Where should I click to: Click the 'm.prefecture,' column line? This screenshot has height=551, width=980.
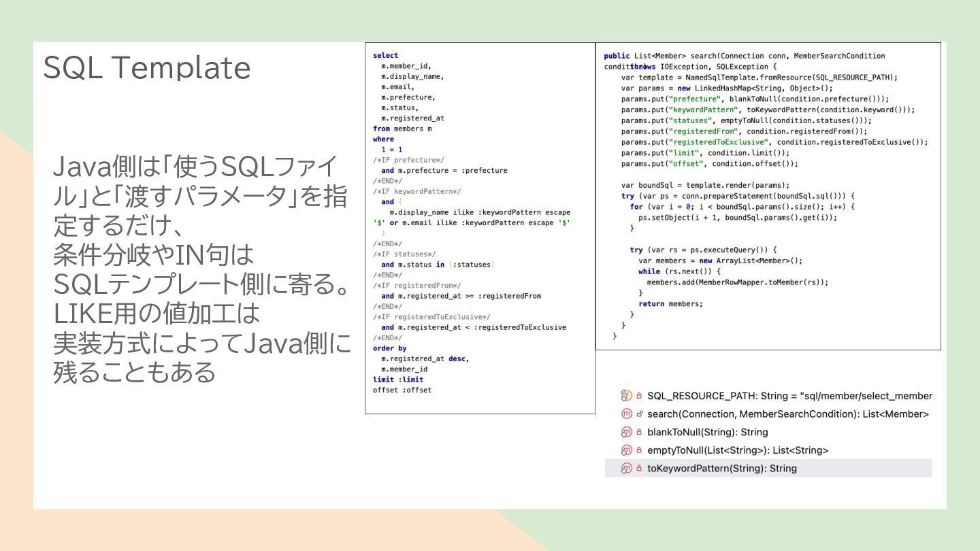click(408, 97)
